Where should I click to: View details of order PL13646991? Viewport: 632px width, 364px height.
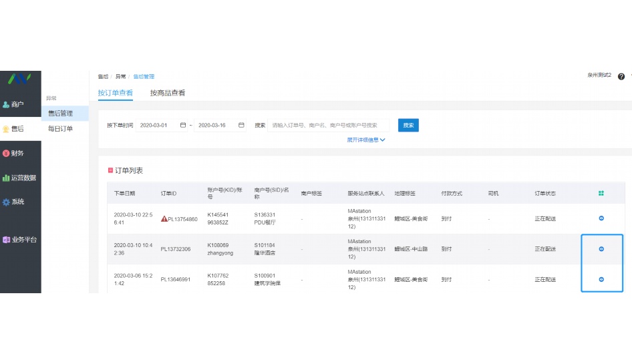point(601,279)
